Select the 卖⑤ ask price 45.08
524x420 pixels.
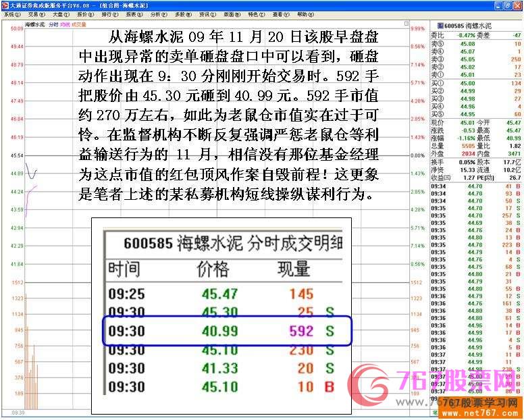[x=467, y=44]
